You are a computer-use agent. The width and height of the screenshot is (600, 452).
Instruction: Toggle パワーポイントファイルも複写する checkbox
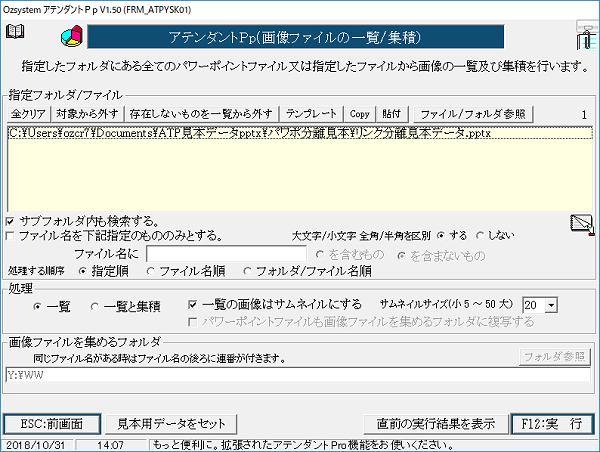pyautogui.click(x=192, y=322)
